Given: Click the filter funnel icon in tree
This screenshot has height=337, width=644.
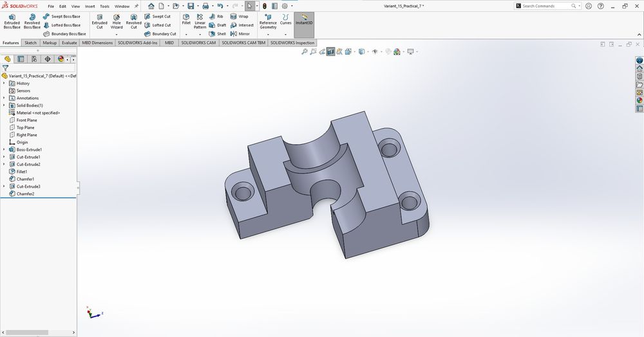Looking at the screenshot, I should (x=5, y=68).
